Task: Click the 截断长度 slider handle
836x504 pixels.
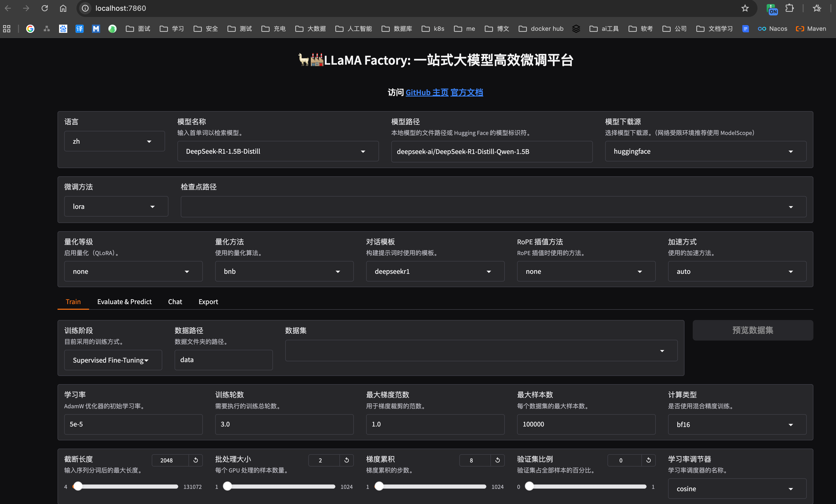Action: point(78,486)
